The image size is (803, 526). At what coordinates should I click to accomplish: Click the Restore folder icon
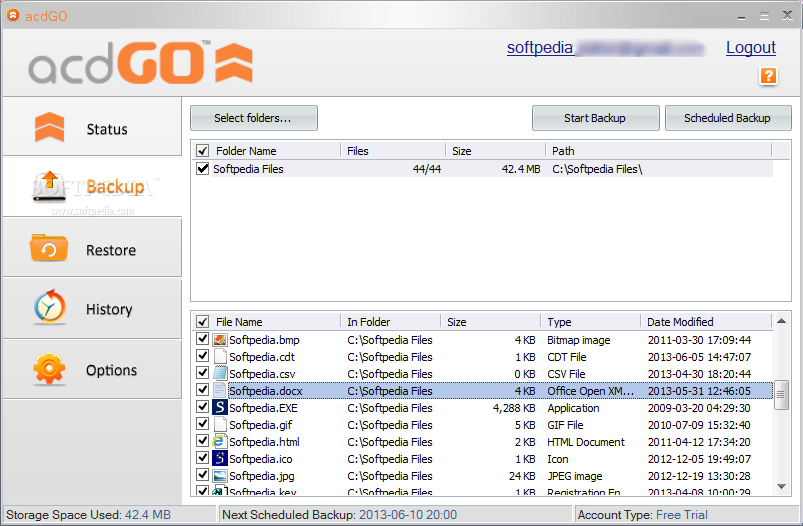(49, 248)
